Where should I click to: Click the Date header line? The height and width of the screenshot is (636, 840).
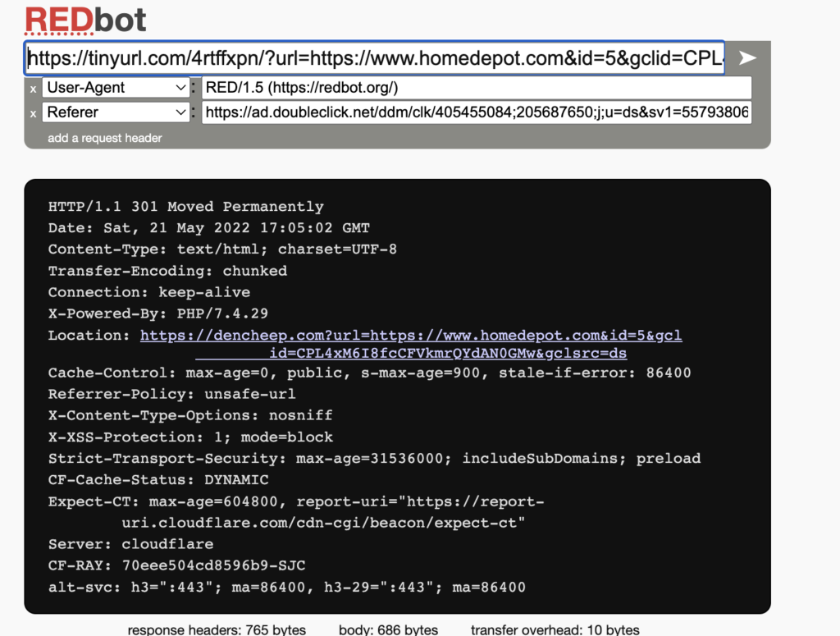209,228
